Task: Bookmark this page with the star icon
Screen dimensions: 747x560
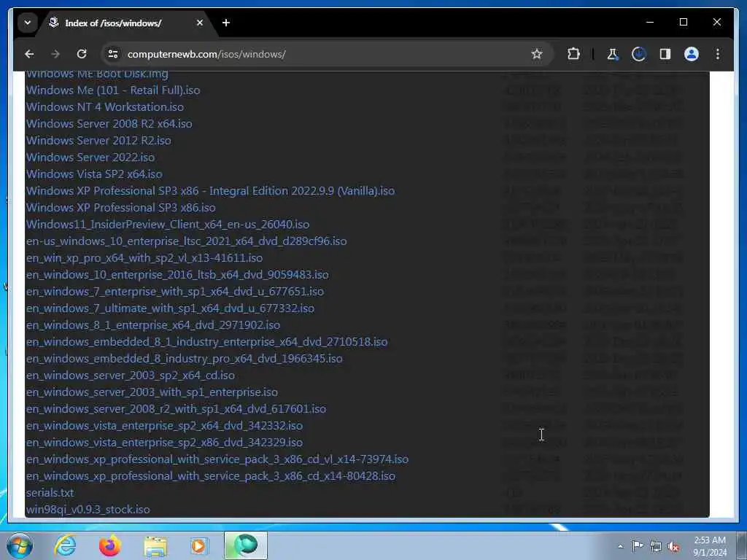Action: [537, 54]
